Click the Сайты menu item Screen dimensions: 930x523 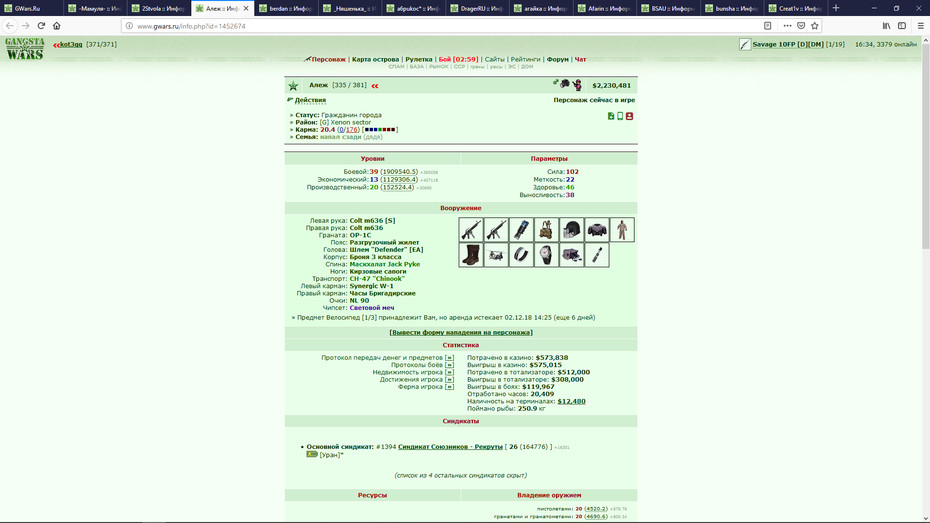coord(494,59)
